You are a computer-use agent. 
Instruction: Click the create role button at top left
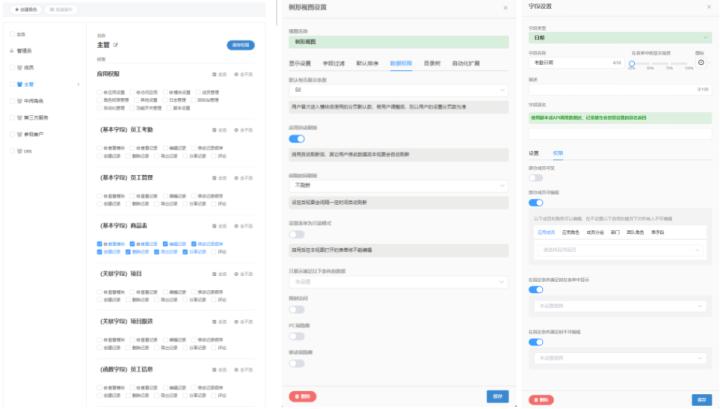26,10
